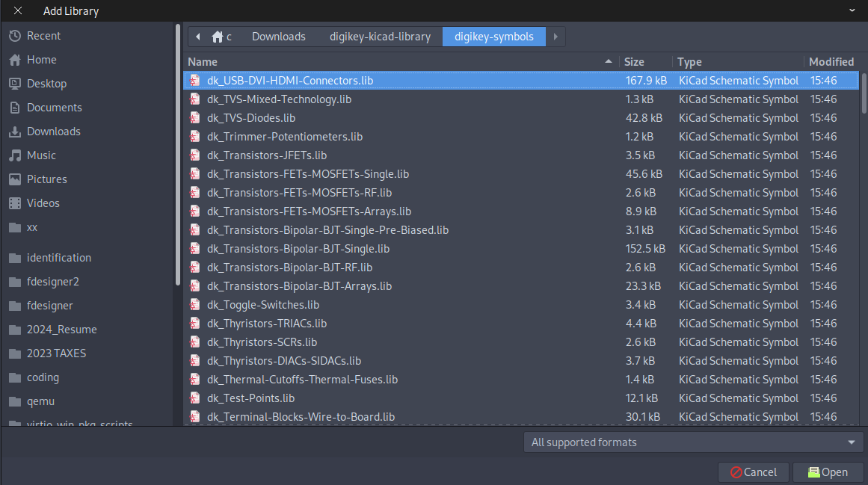868x485 pixels.
Task: Click file icon of dk_Transistors-JFETs.lib
Action: point(194,155)
